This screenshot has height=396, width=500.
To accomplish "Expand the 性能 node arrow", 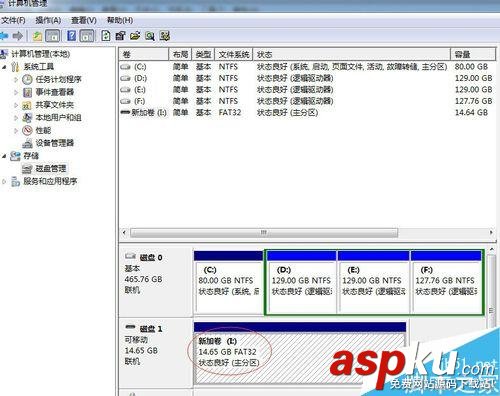I will click(16, 131).
